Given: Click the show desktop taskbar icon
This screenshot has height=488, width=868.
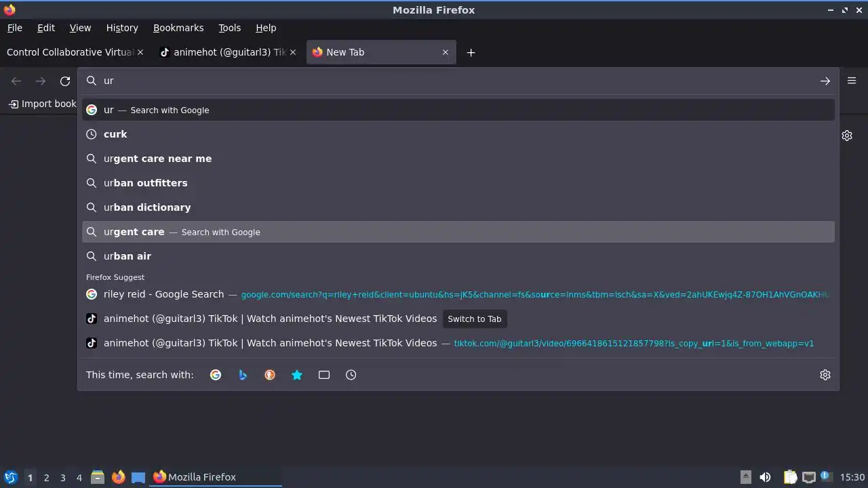Looking at the screenshot, I should (138, 477).
